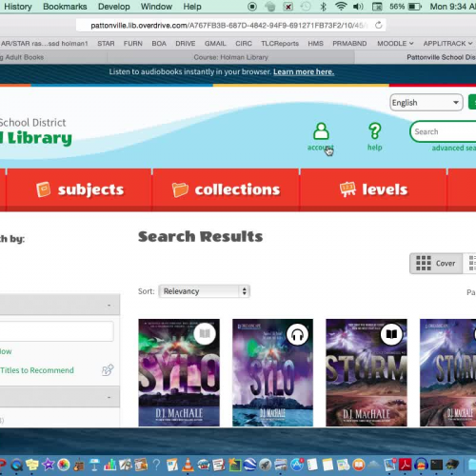Switch to Course: Holman Library tab
This screenshot has height=476, width=476.
point(230,57)
